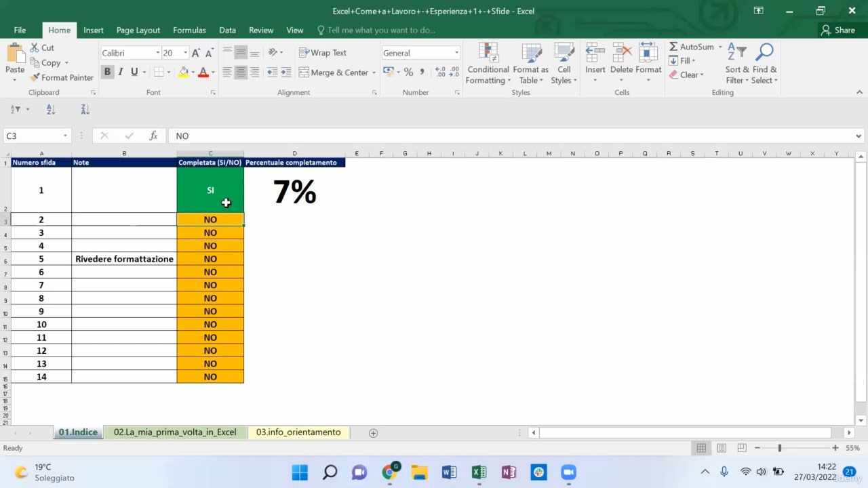The width and height of the screenshot is (868, 488).
Task: Expand the AutoSum dropdown arrow
Action: tap(720, 47)
